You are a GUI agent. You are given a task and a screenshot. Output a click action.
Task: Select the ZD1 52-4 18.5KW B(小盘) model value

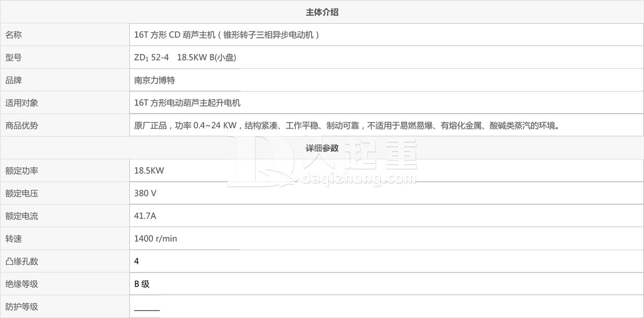[x=185, y=58]
